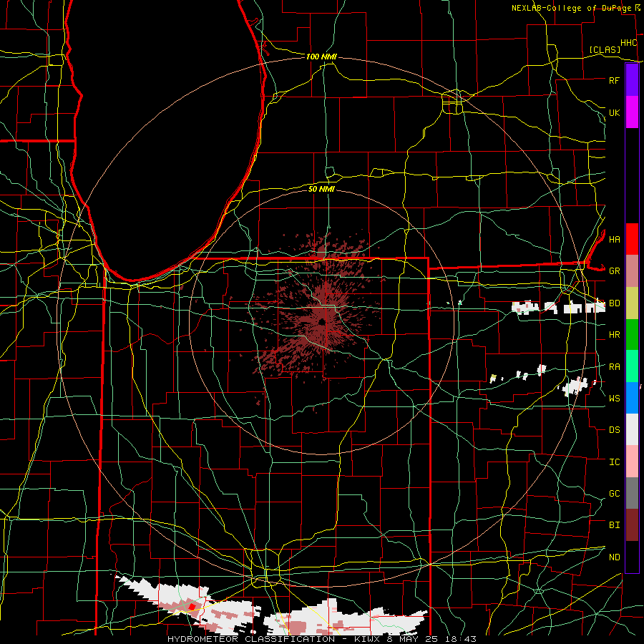
Task: Click the 100 NMI range ring label
Action: click(321, 57)
